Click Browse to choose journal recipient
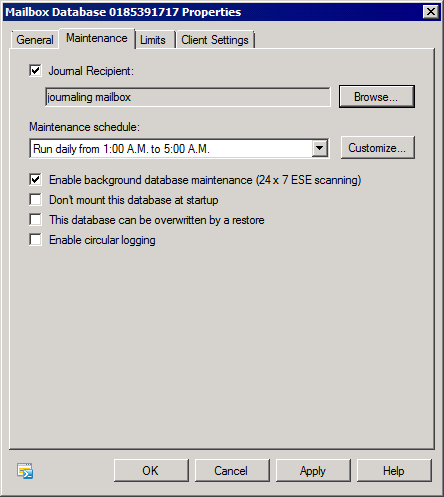Screen dimensions: 444x497 (377, 97)
